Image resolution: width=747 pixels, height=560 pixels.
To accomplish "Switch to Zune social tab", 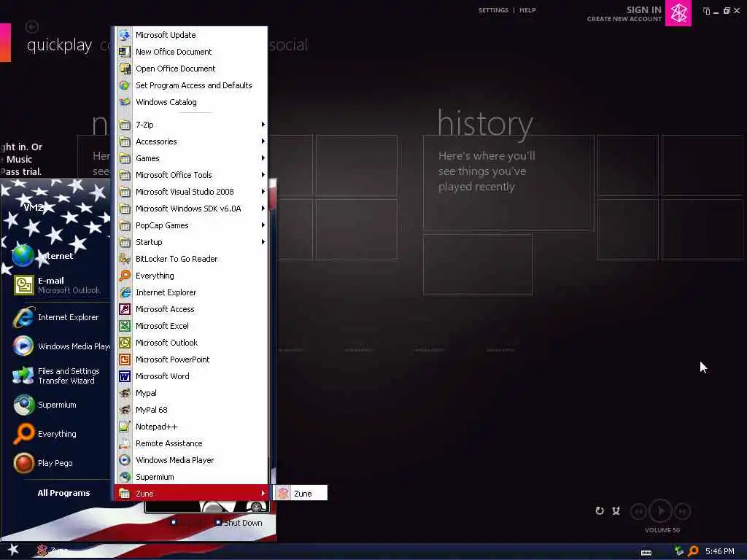I will pos(288,44).
